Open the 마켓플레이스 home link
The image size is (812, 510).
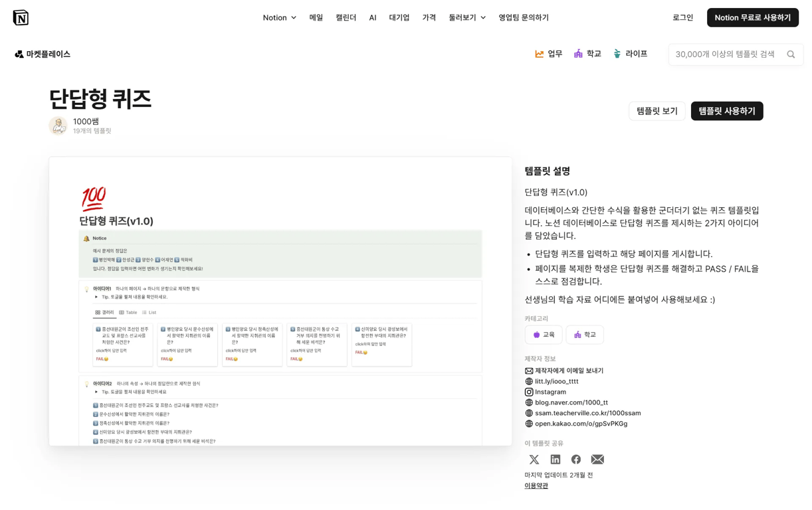43,54
